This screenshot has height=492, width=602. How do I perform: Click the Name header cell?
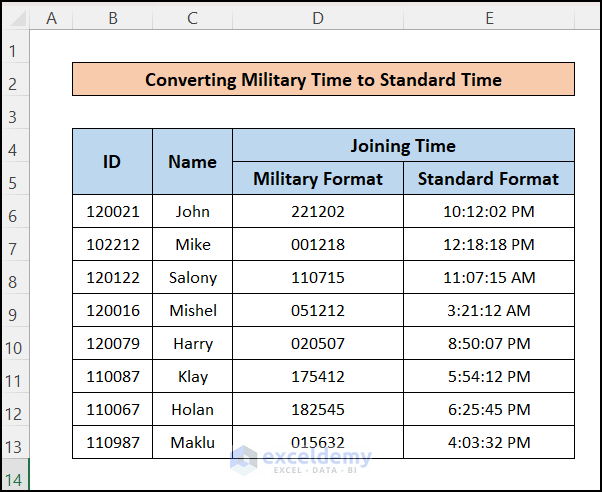coord(192,161)
